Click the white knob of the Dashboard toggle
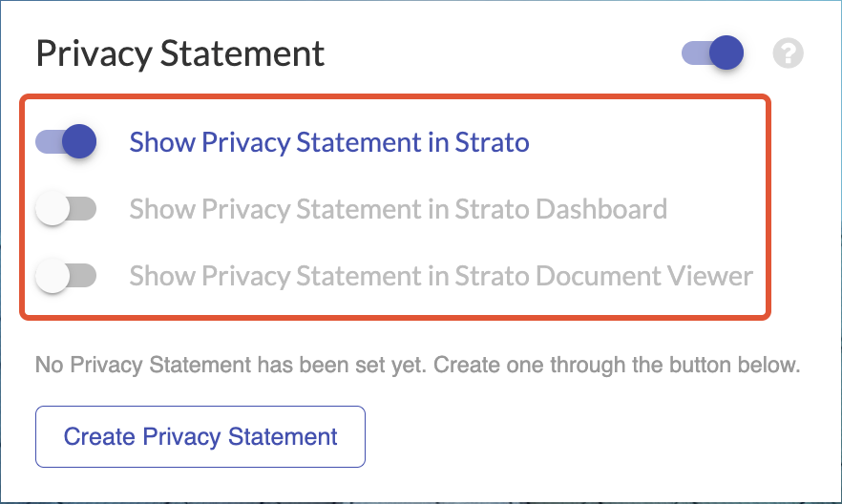The height and width of the screenshot is (504, 842). [52, 208]
